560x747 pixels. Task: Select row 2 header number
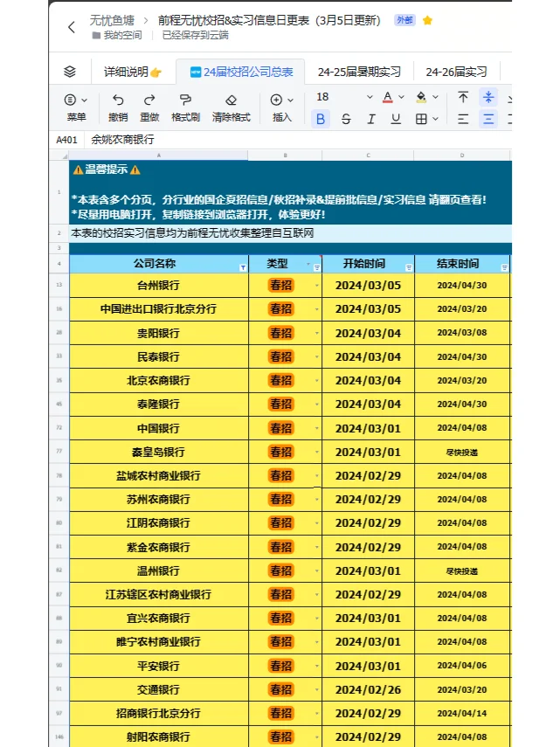(59, 233)
